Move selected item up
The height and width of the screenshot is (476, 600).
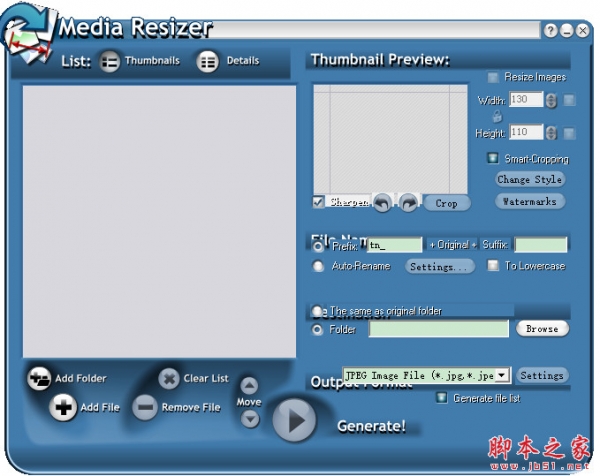tap(249, 386)
